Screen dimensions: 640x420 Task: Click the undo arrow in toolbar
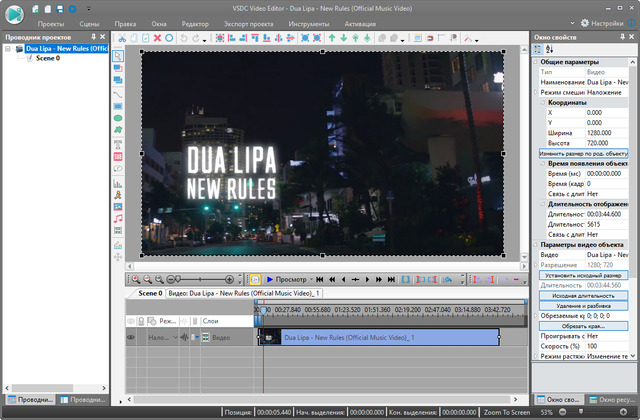183,38
